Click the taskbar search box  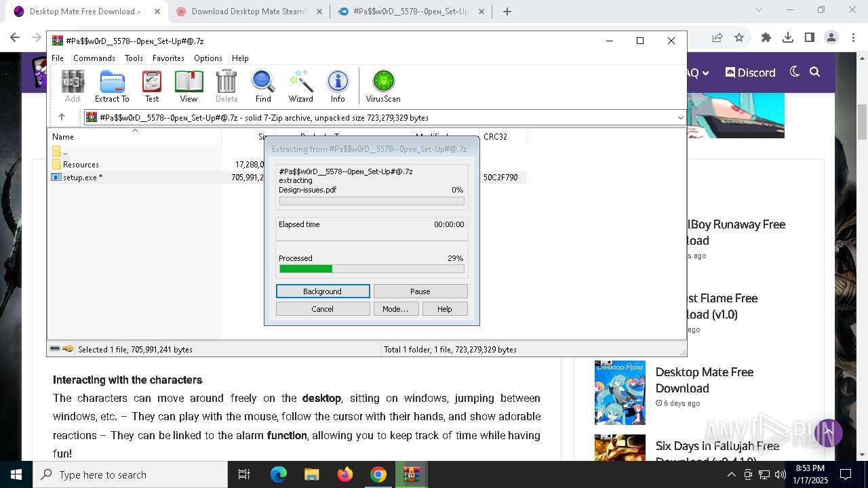click(130, 474)
